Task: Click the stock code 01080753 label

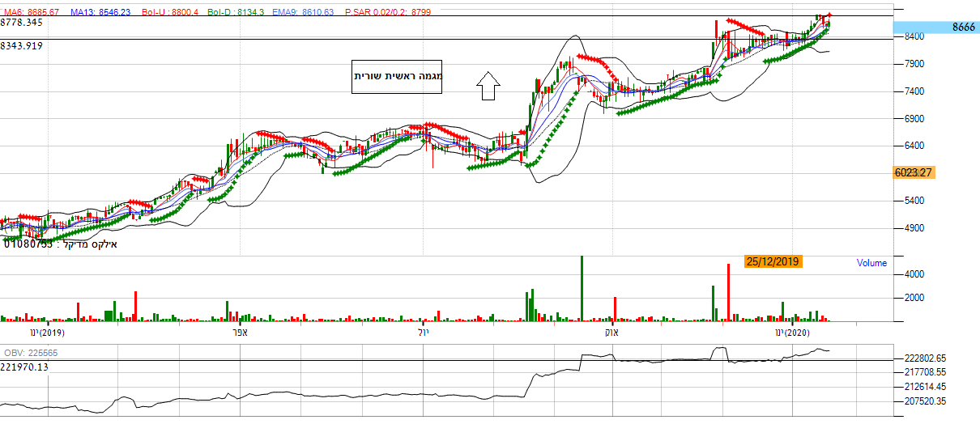Action: (28, 244)
